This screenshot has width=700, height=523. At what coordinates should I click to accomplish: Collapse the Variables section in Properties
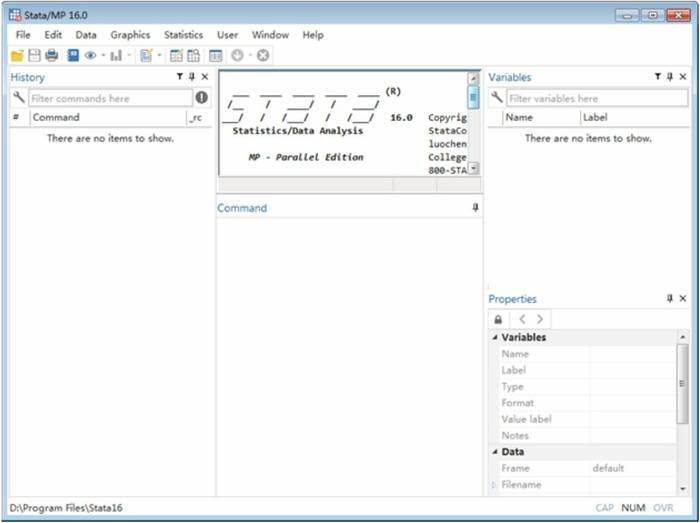[x=495, y=337]
